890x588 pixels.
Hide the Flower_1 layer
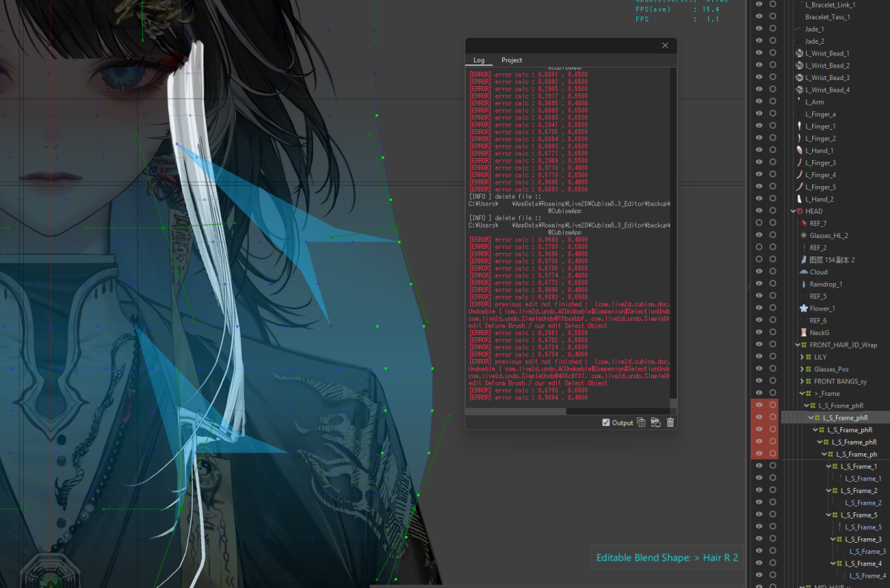click(759, 308)
